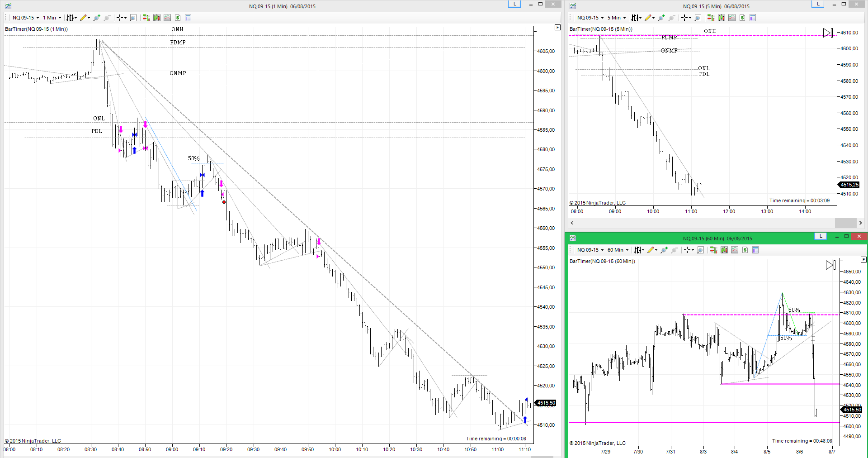Open the bar chart style dropdown in the 1 Min chart
The width and height of the screenshot is (868, 458).
[71, 18]
